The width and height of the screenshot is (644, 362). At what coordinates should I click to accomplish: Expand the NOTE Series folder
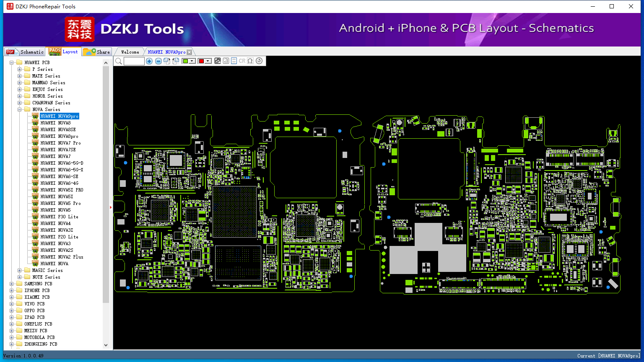click(x=20, y=277)
